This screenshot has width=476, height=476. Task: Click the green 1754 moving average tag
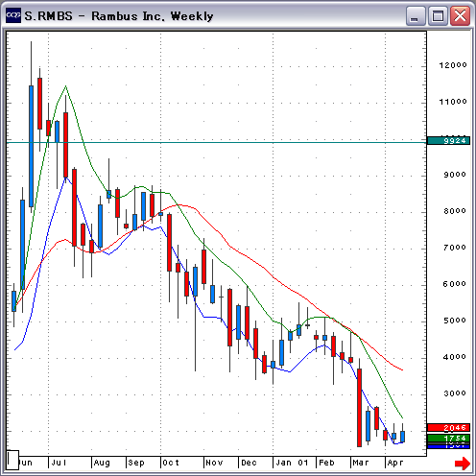[448, 438]
